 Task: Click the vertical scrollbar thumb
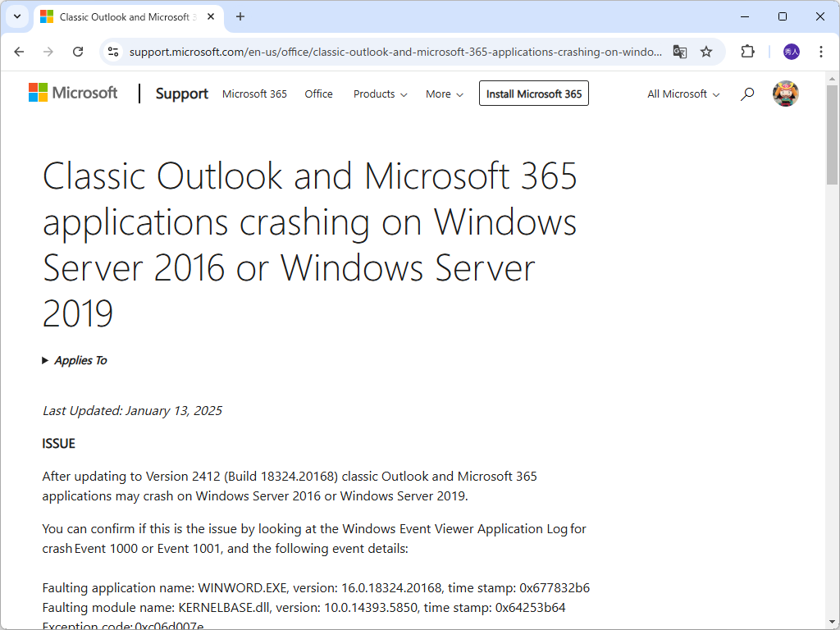pyautogui.click(x=832, y=135)
